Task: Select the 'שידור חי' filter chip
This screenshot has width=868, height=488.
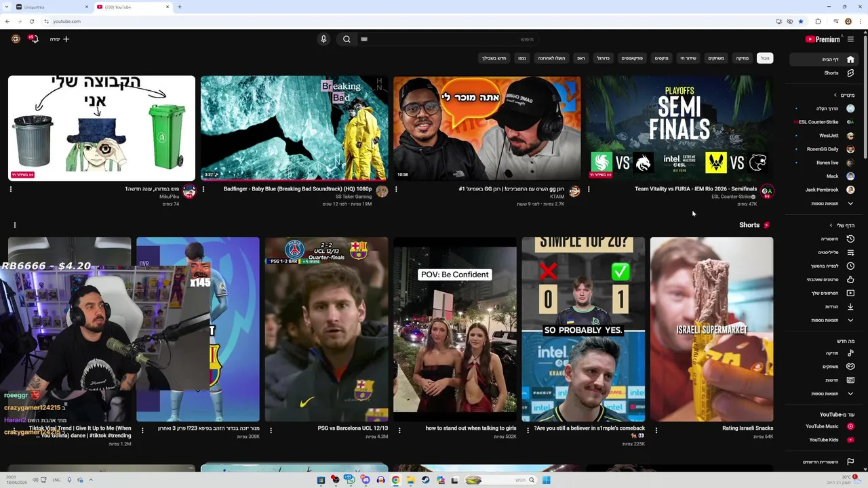Action: pos(688,58)
